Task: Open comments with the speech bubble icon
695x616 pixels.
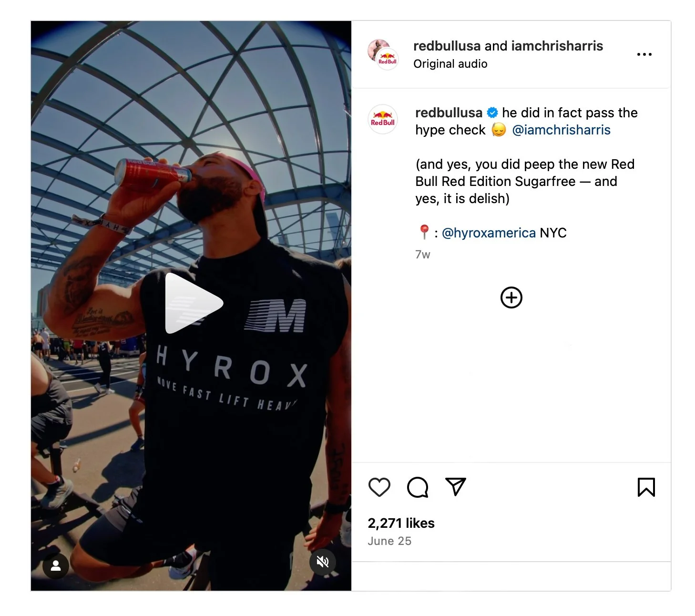Action: pos(418,487)
